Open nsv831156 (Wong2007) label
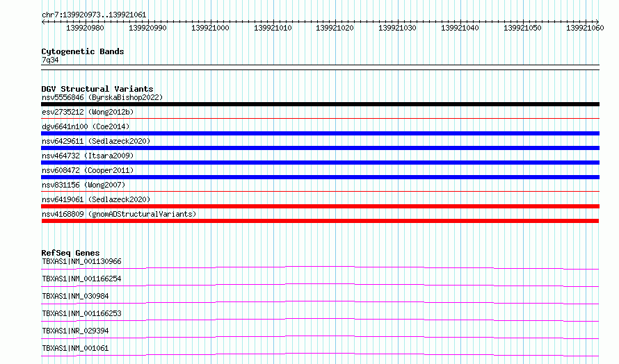 (83, 185)
